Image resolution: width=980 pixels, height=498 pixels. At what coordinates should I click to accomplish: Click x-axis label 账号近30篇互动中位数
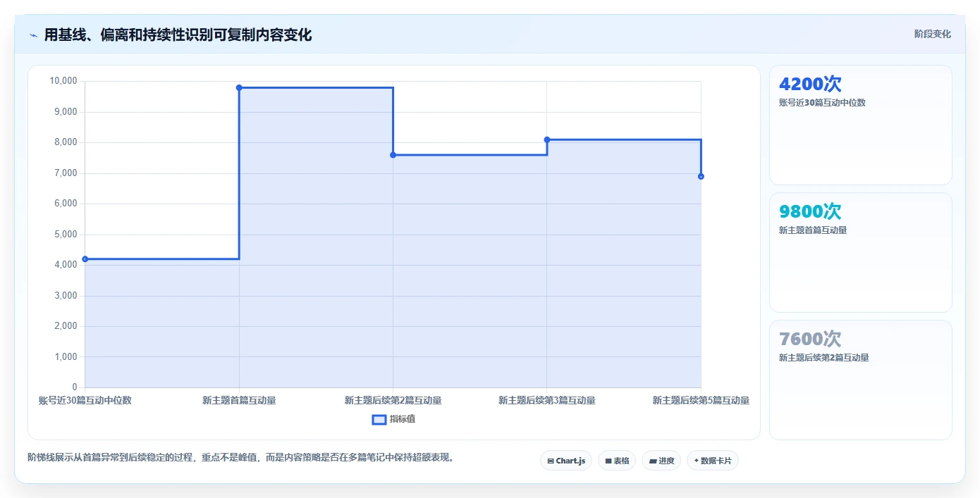[85, 400]
